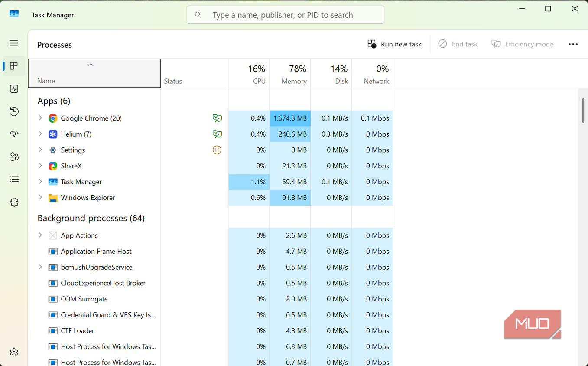Click the COM Surrogate process icon
Viewport: 588px width, 366px height.
tap(53, 299)
